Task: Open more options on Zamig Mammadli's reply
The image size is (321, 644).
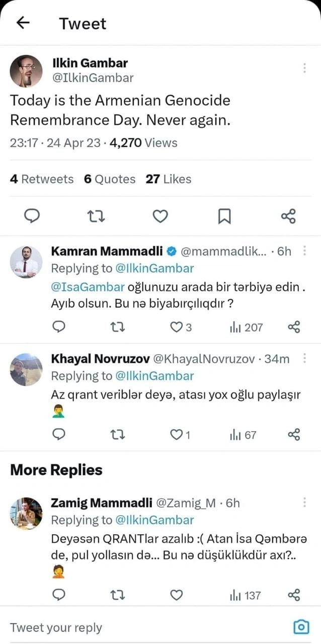Action: [304, 502]
